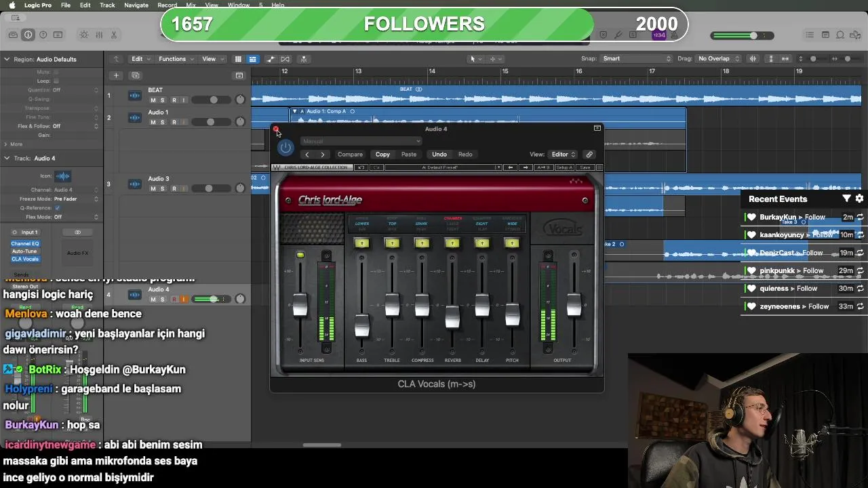This screenshot has width=868, height=488.
Task: Open the tracks Edit menu
Action: [x=140, y=59]
